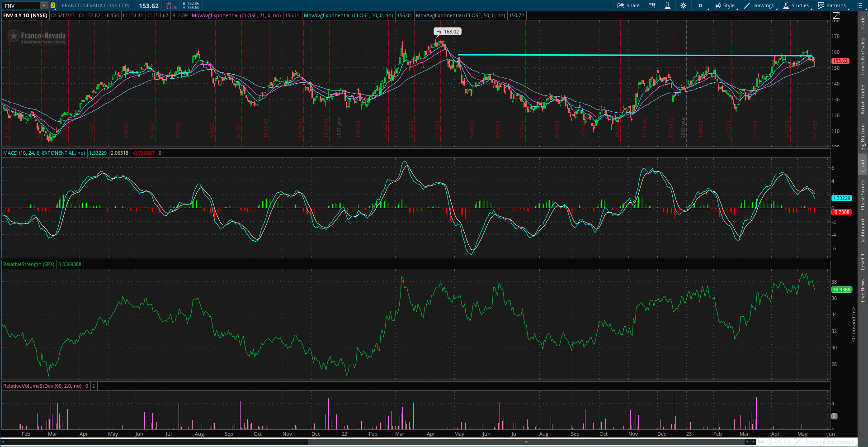Click the pan chart icon at bottom

[761, 442]
